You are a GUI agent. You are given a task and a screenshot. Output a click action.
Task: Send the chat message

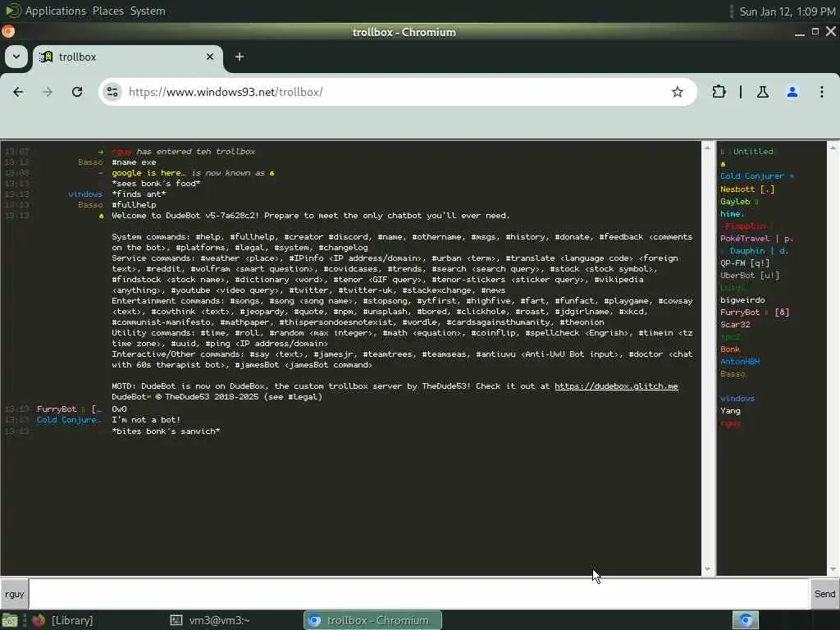[x=824, y=594]
